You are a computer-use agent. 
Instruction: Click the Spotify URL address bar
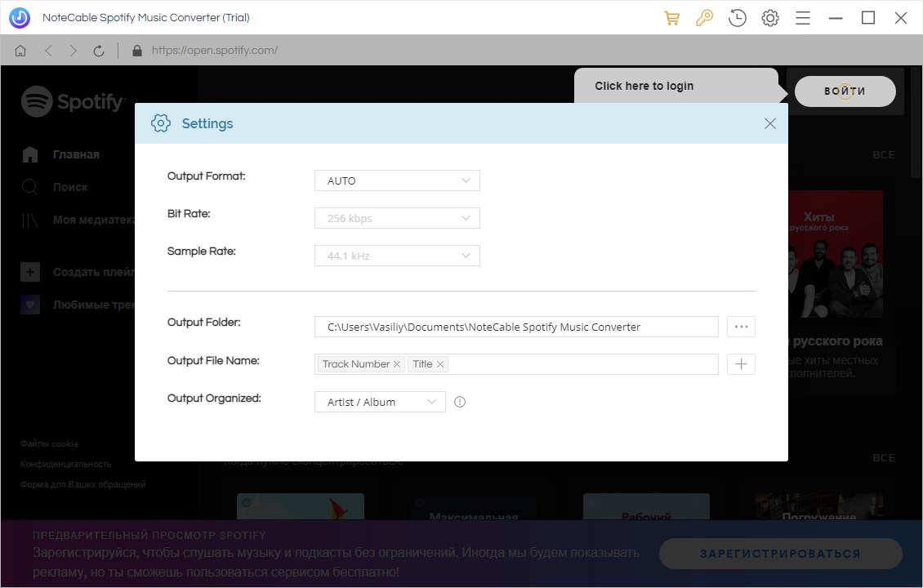215,51
